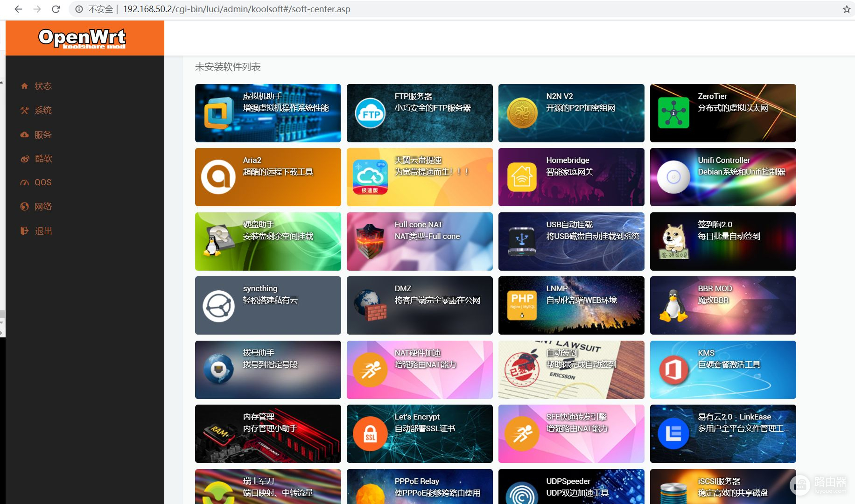Click 退出 to log out
This screenshot has height=504, width=855.
coord(43,231)
